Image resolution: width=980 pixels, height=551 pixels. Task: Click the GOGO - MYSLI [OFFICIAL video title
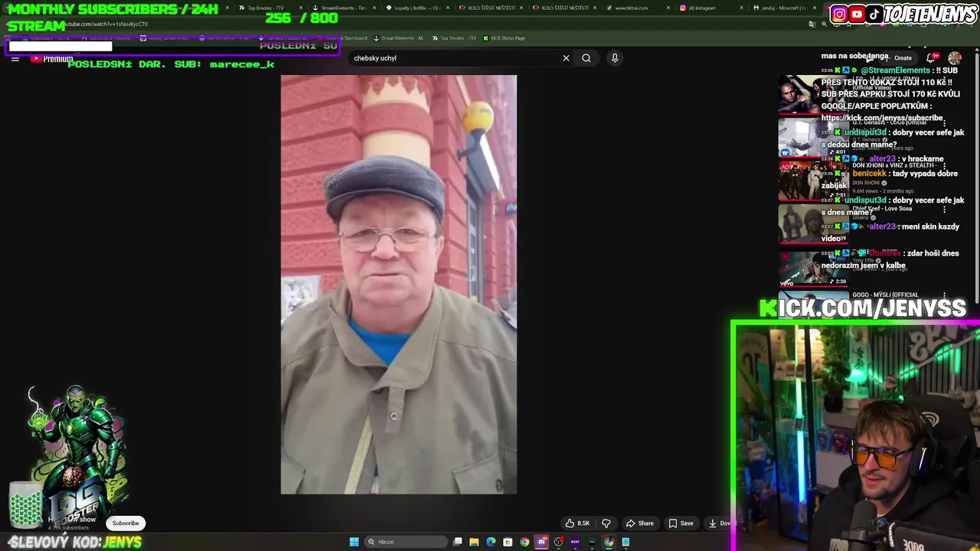(885, 295)
